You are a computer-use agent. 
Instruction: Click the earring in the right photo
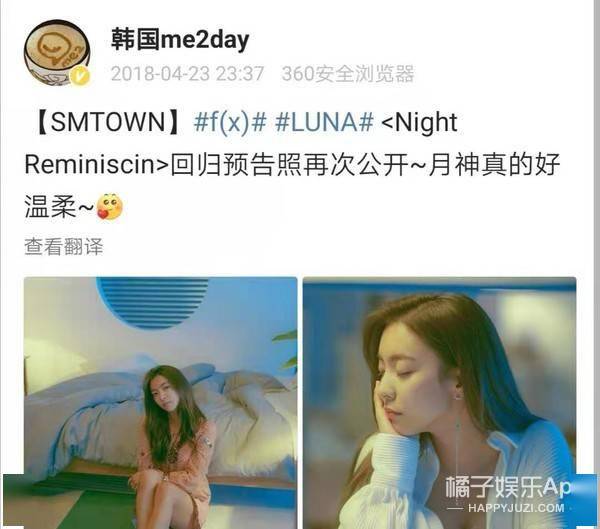tap(457, 395)
